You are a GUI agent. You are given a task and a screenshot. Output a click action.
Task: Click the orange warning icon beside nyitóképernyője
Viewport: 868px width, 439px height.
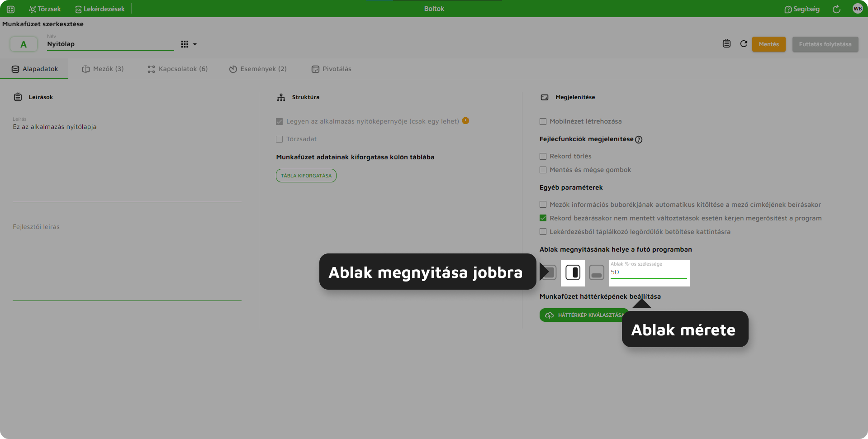coord(465,121)
